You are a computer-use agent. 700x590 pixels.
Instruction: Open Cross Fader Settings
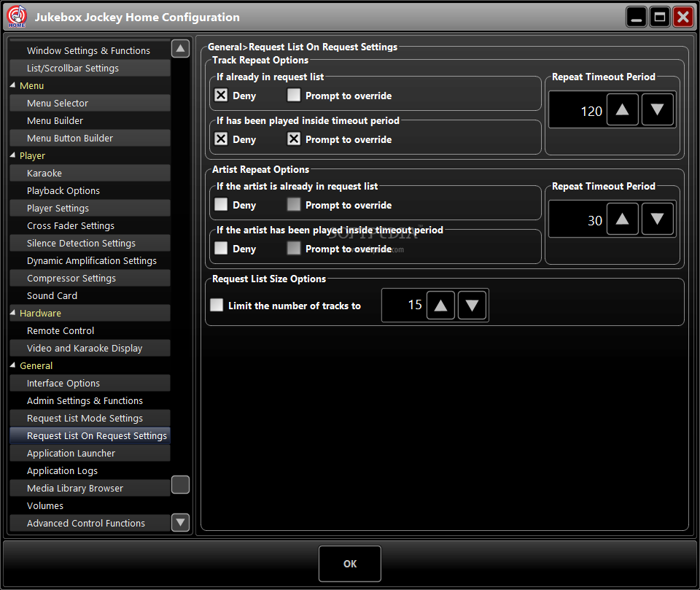pos(90,225)
